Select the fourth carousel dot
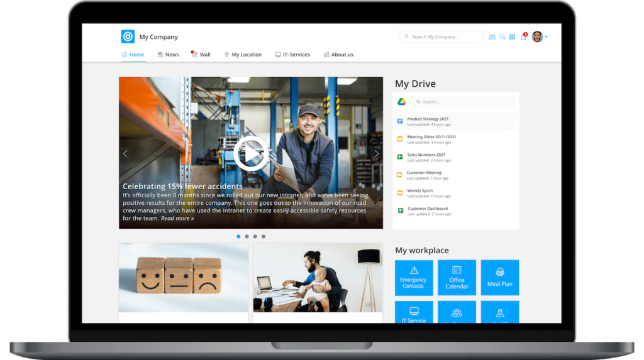Screen dimensions: 644x360 264,236
